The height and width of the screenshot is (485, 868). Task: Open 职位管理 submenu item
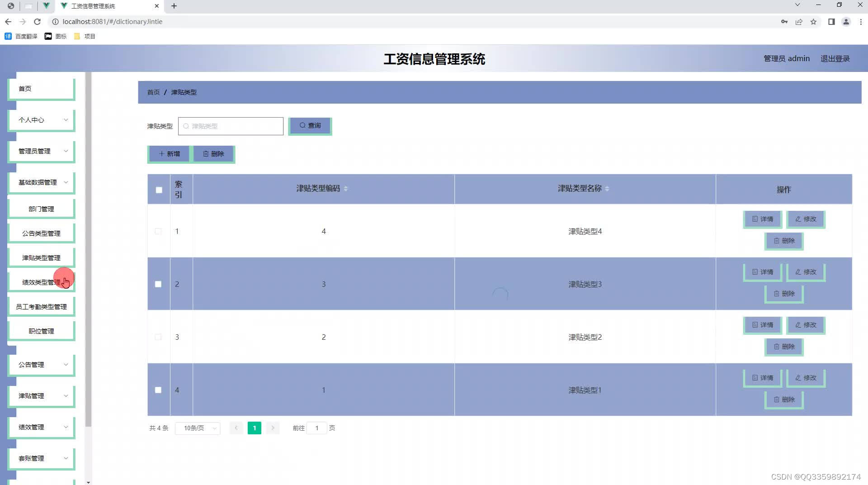tap(41, 331)
